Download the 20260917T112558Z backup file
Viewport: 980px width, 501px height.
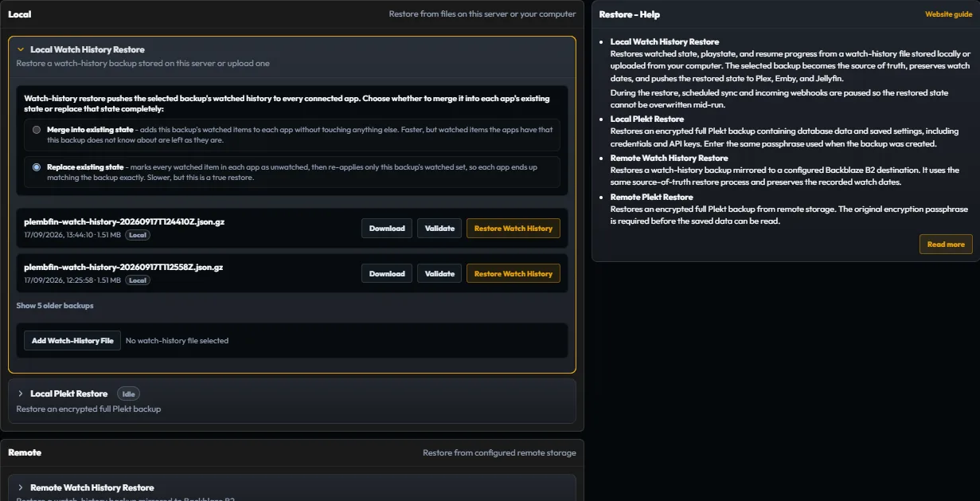387,274
